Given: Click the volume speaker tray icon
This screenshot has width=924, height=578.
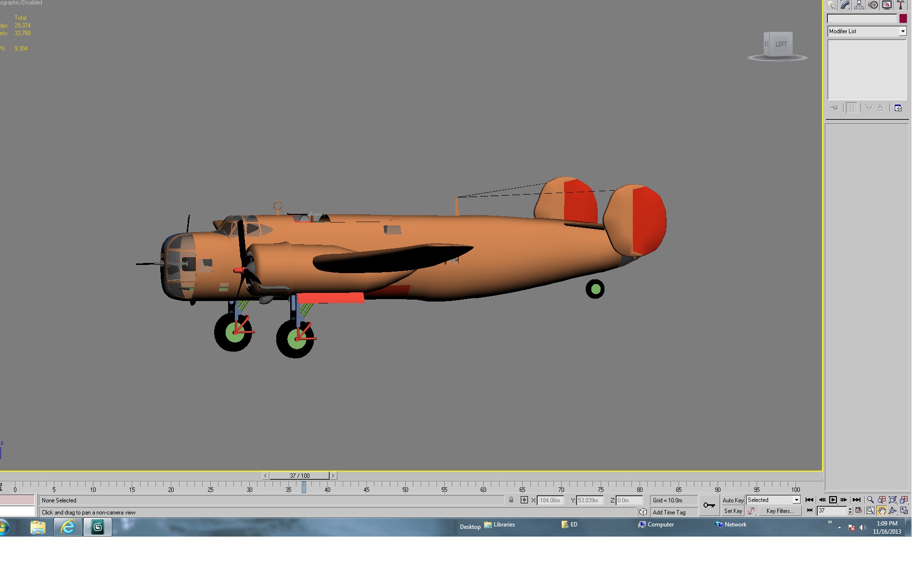Looking at the screenshot, I should (863, 527).
